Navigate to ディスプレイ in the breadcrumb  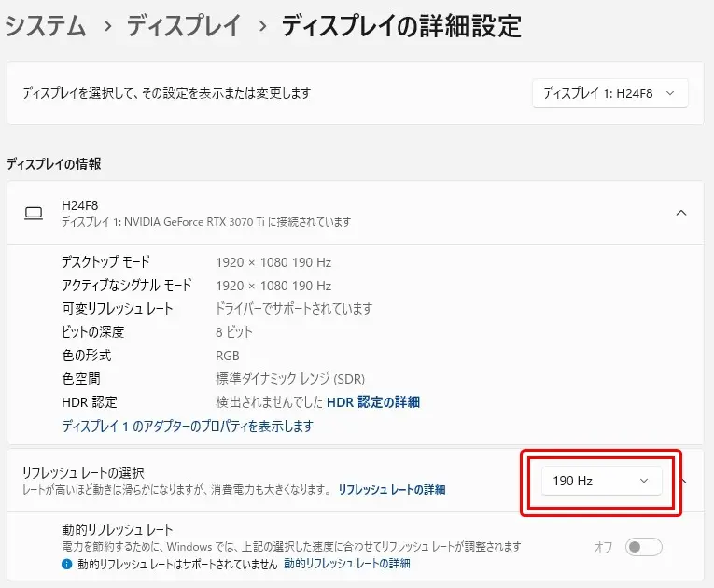pyautogui.click(x=184, y=26)
